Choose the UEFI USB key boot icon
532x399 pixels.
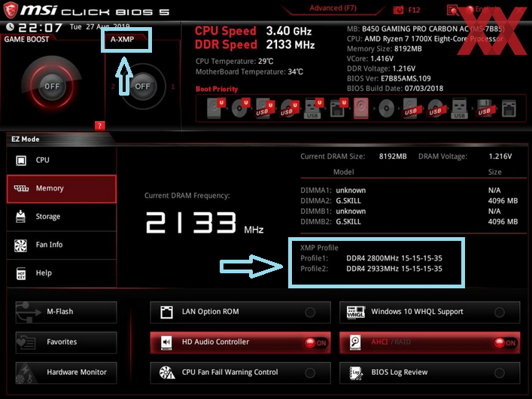click(313, 108)
